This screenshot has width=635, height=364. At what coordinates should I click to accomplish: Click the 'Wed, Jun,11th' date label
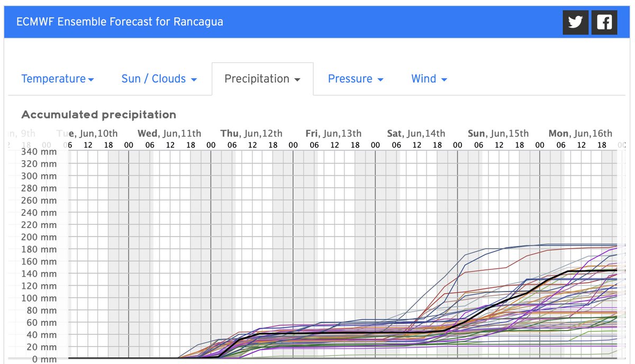click(x=169, y=133)
